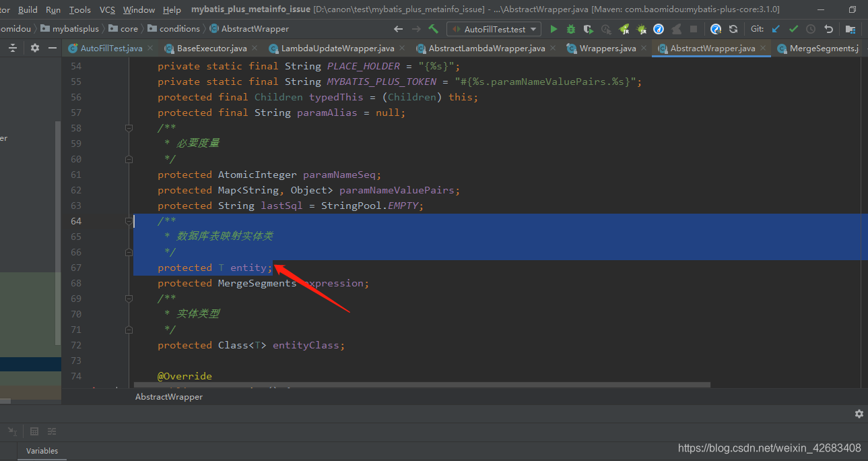Run the test with the JRebel run icon
Viewport: 868px width, 461px height.
(623, 29)
